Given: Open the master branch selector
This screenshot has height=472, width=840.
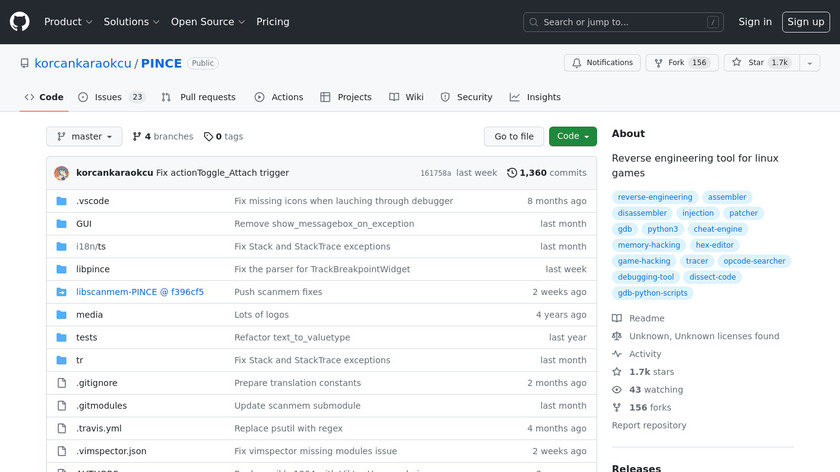Looking at the screenshot, I should pyautogui.click(x=84, y=137).
